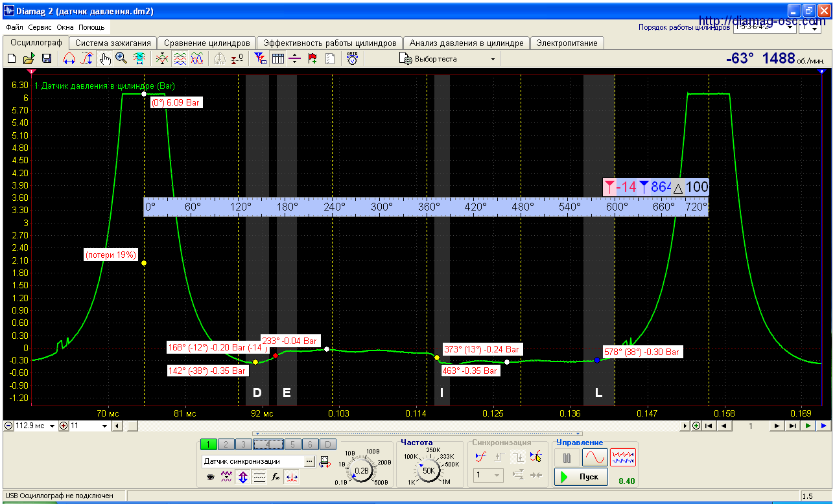Viewport: 835px width, 504px height.
Task: Click the dashed lines style icon
Action: coord(259,477)
